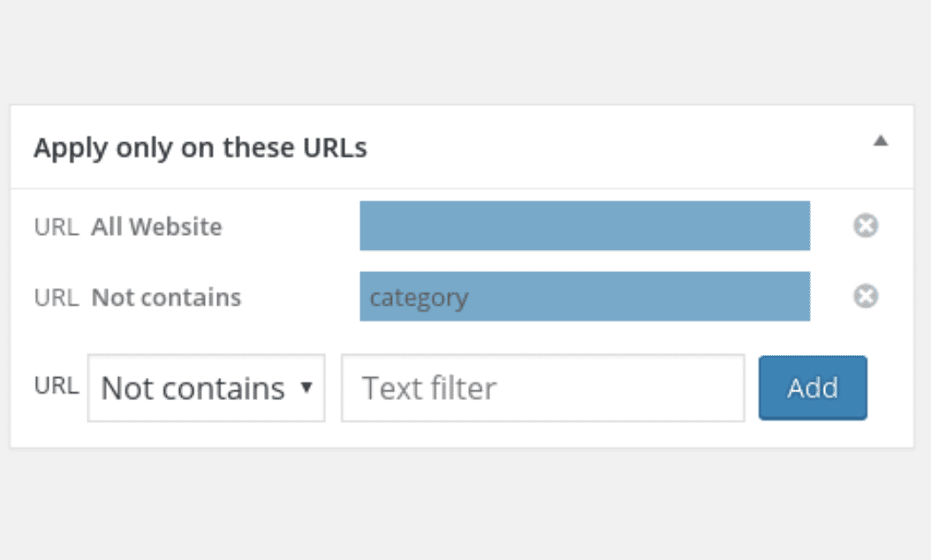The height and width of the screenshot is (560, 931).
Task: Click the URL label before Not contains rule
Action: pos(57,298)
